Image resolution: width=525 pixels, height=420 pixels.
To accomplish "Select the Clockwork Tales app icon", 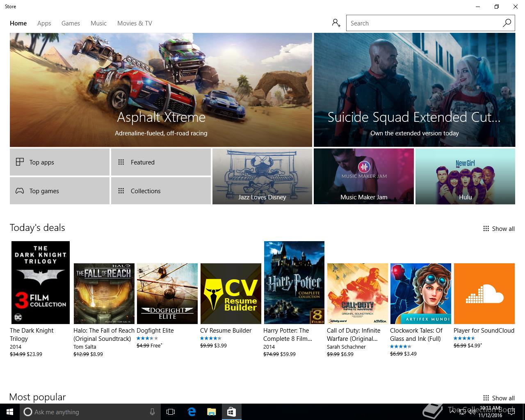I will 421,294.
